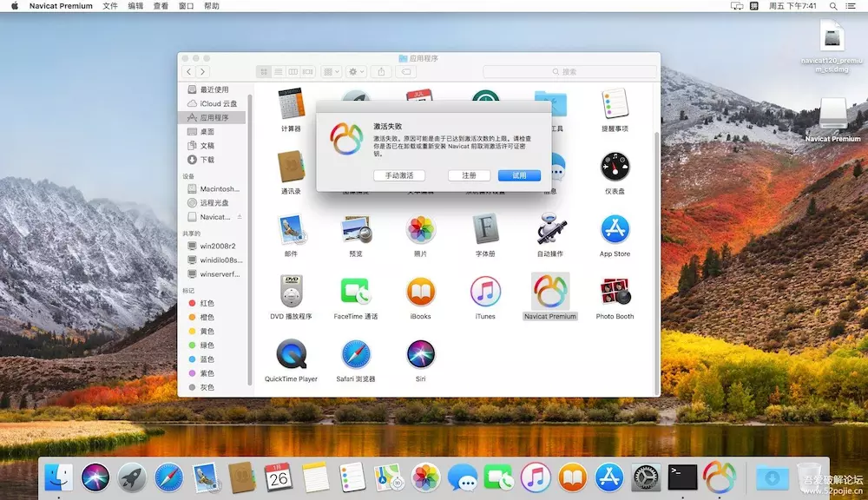This screenshot has width=868, height=500.
Task: Select the QuickTime Player icon
Action: [291, 354]
